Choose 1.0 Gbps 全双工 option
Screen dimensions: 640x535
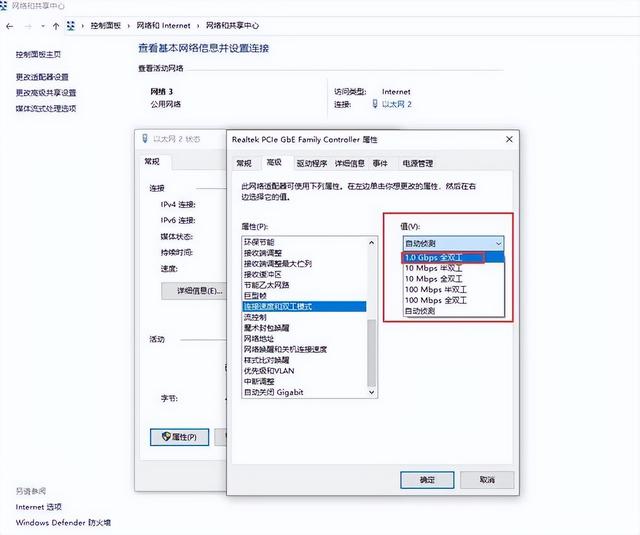[454, 258]
